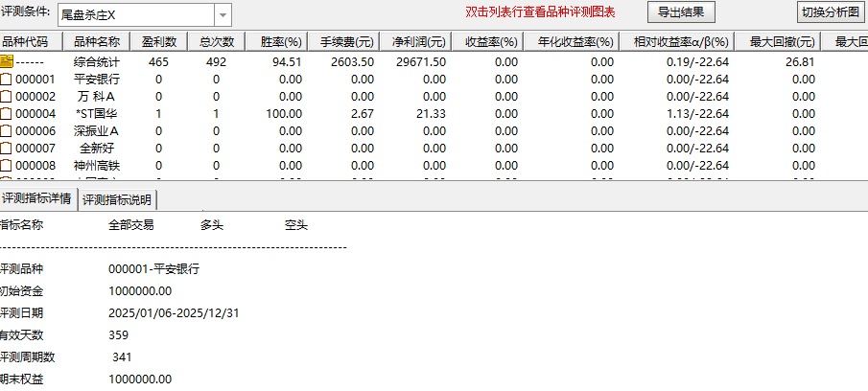
Task: Click profitable count value 465
Action: click(x=159, y=62)
